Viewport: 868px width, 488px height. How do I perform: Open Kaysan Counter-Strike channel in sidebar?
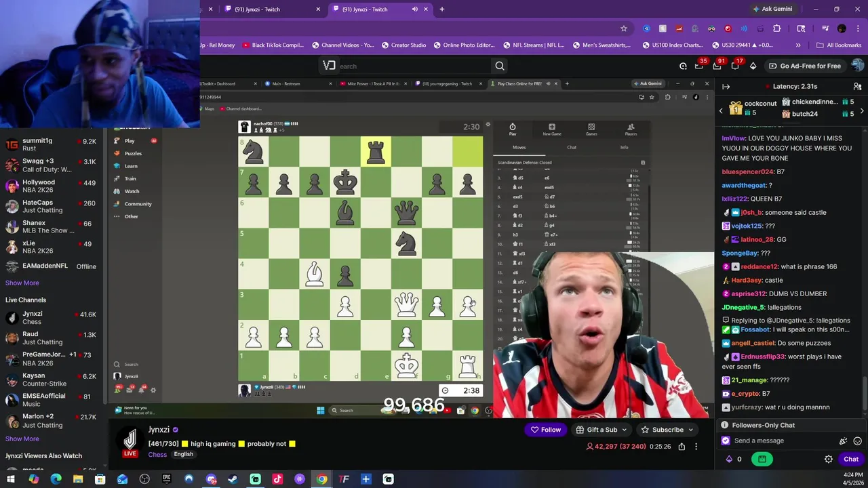click(x=51, y=380)
